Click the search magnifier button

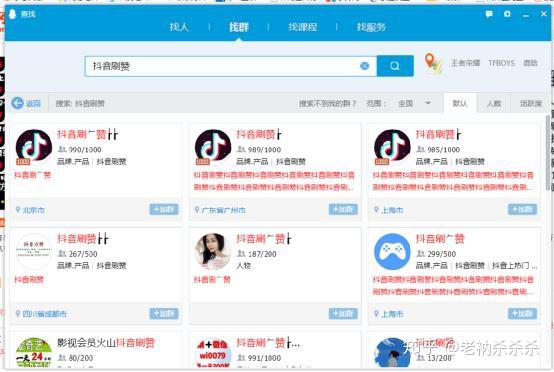395,66
